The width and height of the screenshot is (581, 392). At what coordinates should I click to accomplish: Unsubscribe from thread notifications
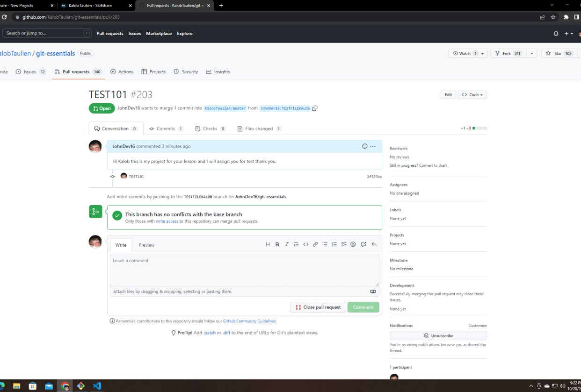[438, 336]
